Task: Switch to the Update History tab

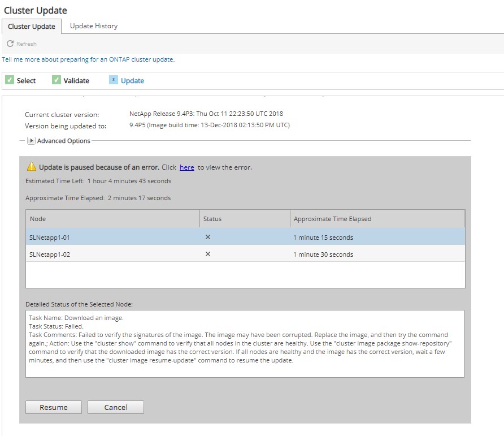Action: (94, 26)
